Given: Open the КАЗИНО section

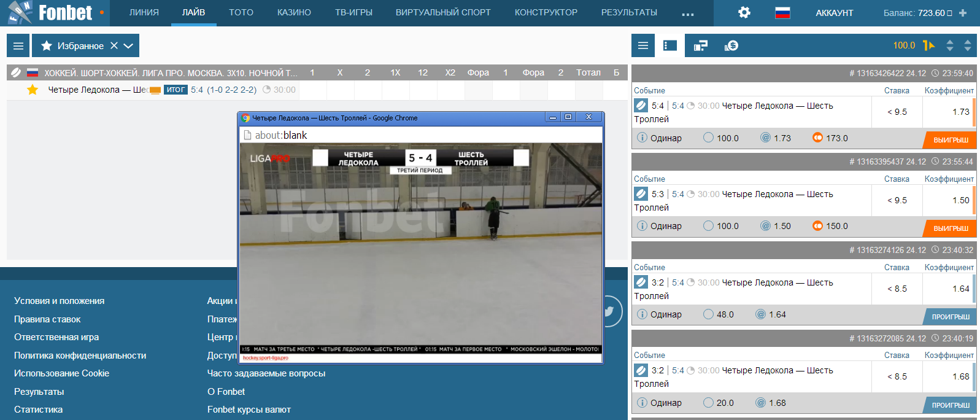Looking at the screenshot, I should pos(294,12).
